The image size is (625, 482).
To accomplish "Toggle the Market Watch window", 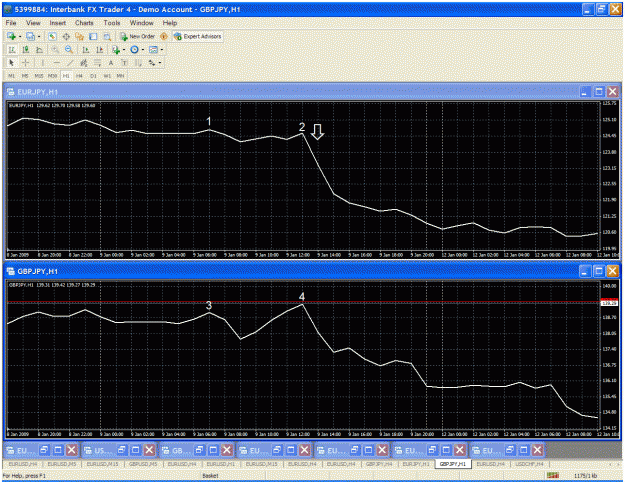I will (52, 37).
